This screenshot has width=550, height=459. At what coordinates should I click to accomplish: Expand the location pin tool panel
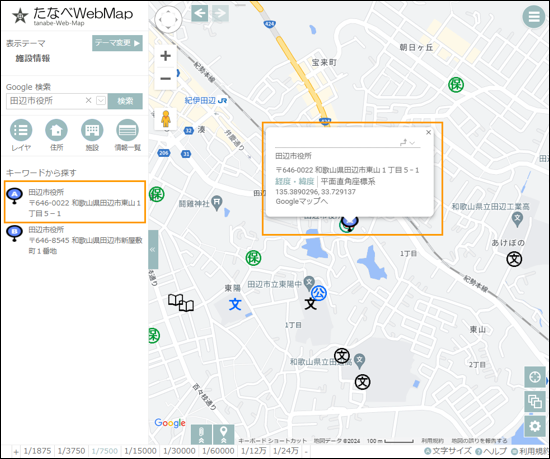pyautogui.click(x=223, y=434)
